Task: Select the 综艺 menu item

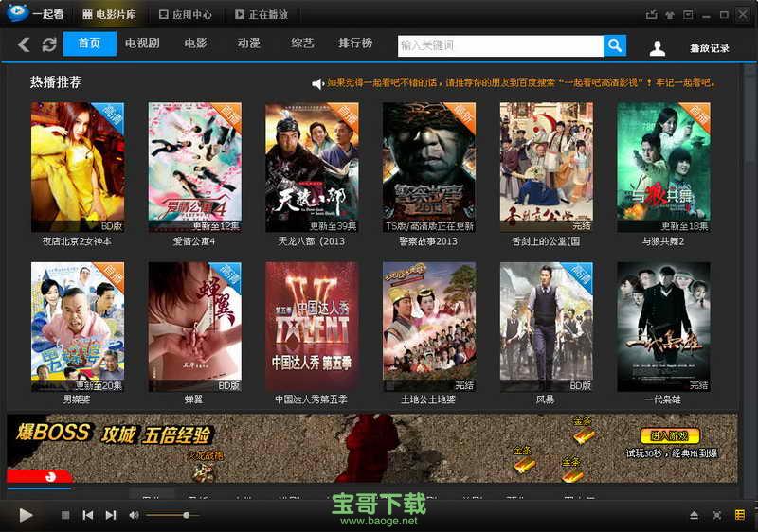Action: coord(302,44)
